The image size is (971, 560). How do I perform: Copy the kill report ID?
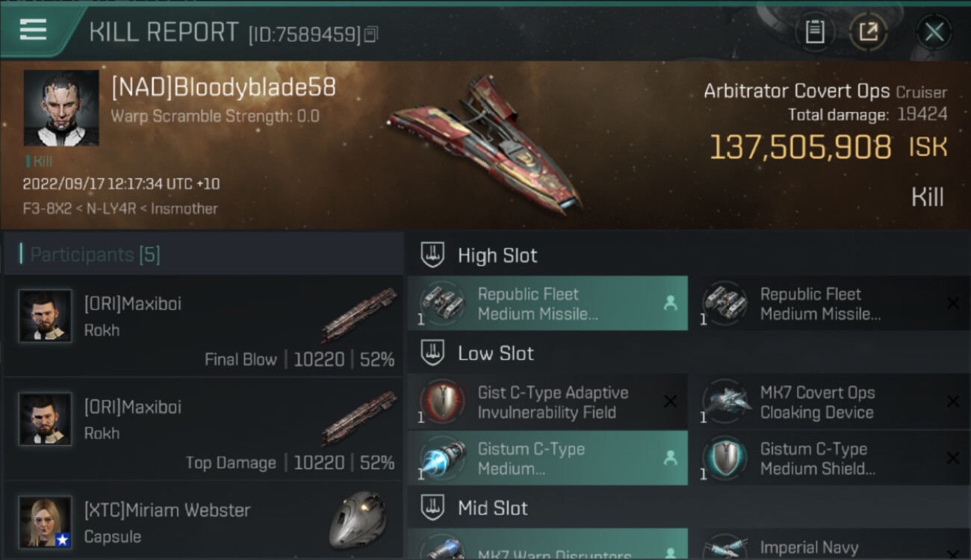pos(371,34)
